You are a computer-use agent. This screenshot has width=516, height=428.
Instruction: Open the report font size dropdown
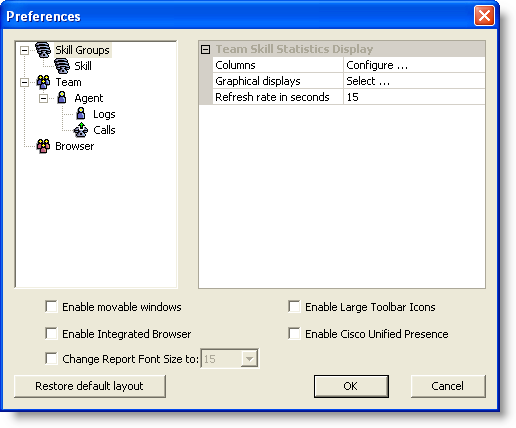tap(249, 359)
